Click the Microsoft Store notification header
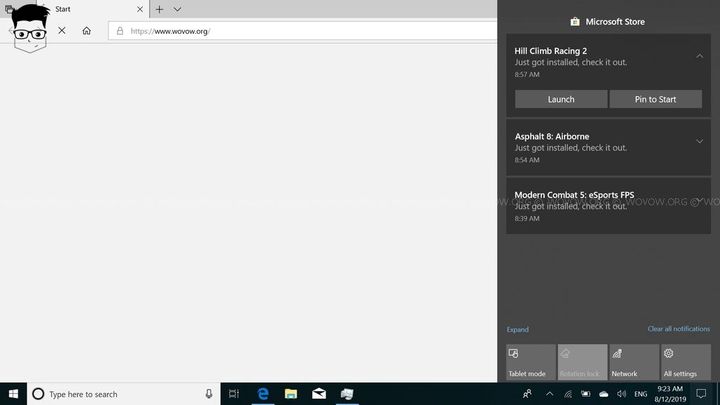Screen dimensions: 720x405 pos(608,22)
